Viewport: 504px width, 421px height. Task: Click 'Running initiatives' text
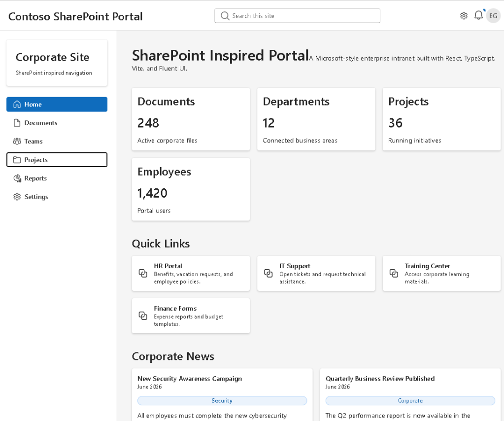point(415,140)
